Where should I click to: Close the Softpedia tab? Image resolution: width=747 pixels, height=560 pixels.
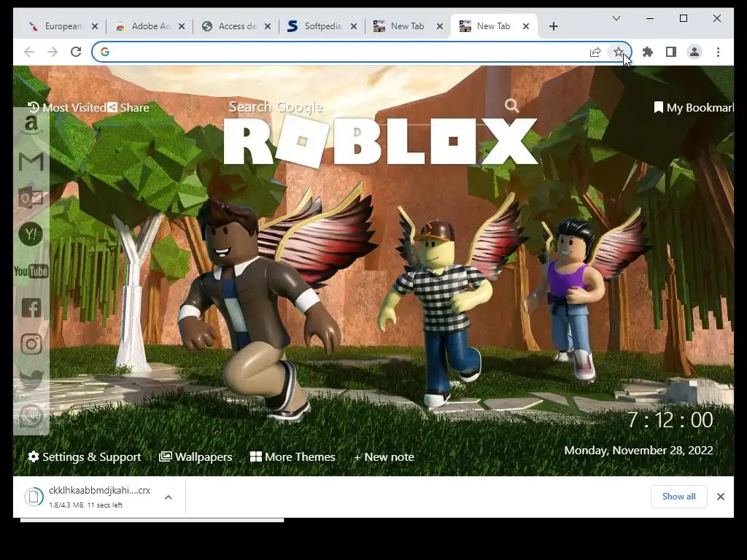point(354,27)
